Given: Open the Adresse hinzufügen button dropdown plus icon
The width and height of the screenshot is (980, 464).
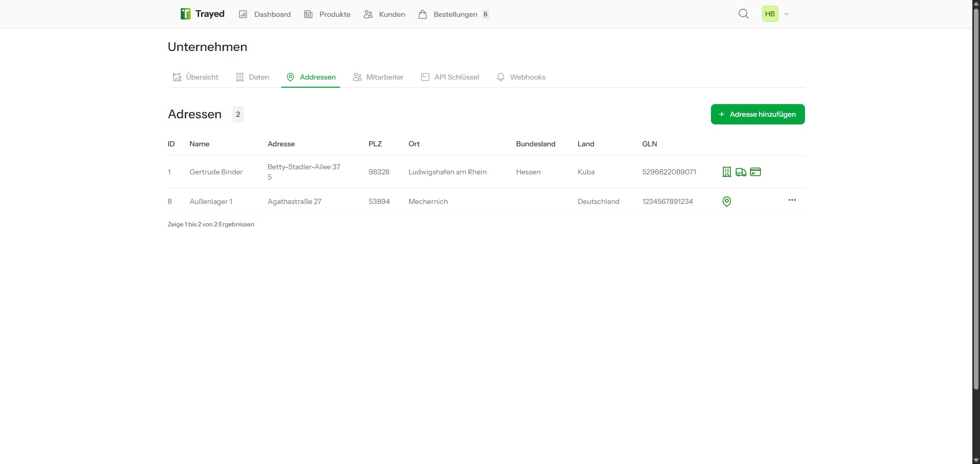Looking at the screenshot, I should 721,114.
